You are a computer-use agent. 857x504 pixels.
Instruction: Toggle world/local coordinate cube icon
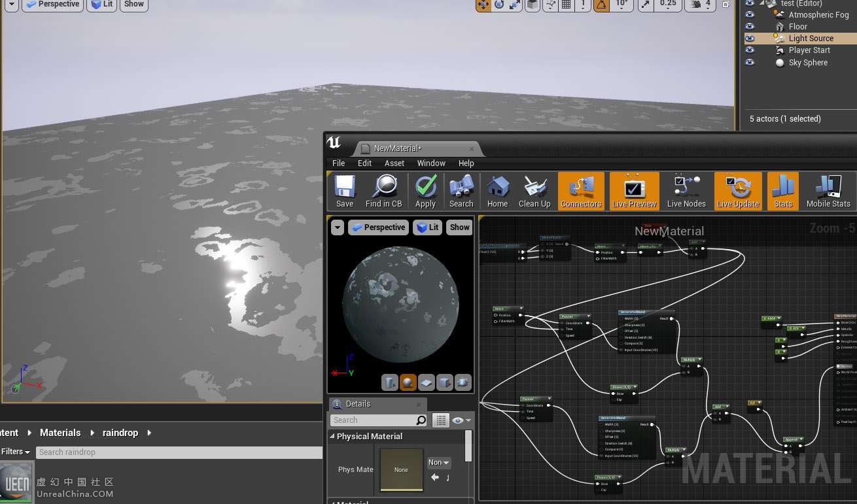[x=533, y=5]
